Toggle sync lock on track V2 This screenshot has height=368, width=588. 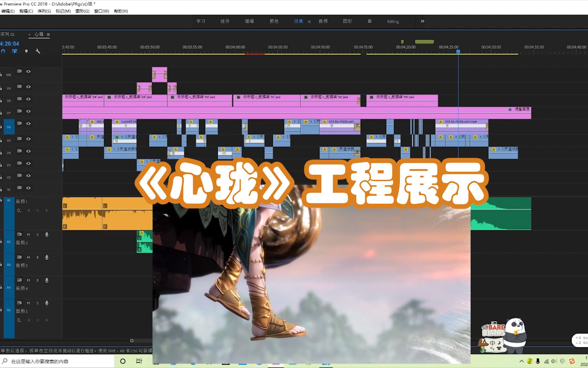pyautogui.click(x=19, y=175)
